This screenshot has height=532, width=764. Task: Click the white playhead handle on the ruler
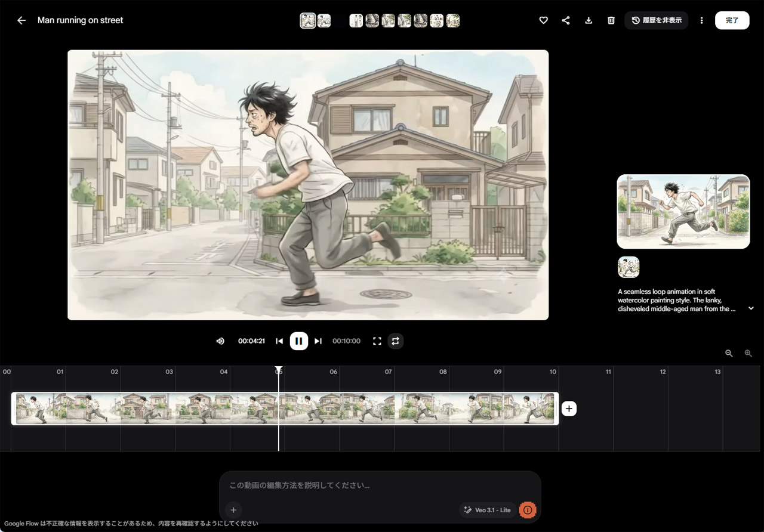point(279,370)
